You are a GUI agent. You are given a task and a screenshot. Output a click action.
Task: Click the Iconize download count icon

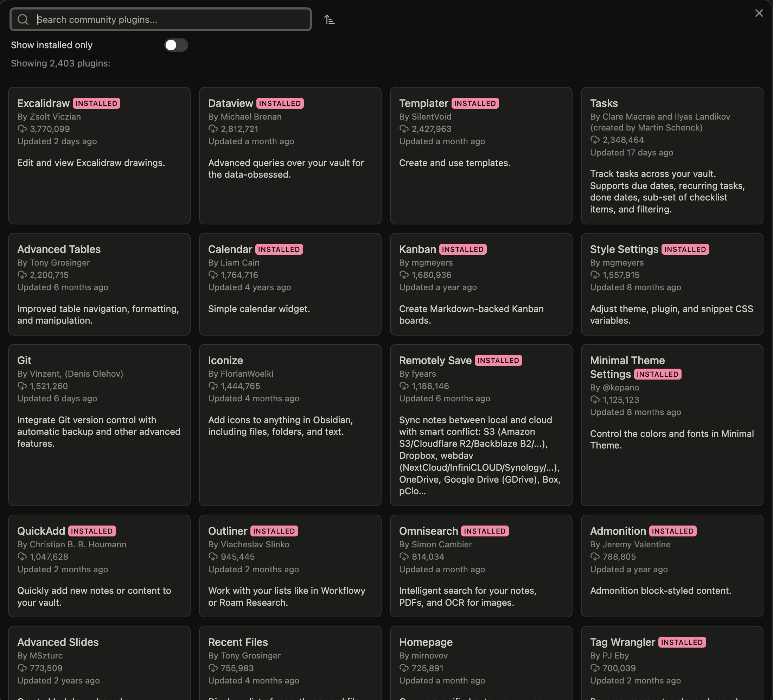pyautogui.click(x=213, y=386)
